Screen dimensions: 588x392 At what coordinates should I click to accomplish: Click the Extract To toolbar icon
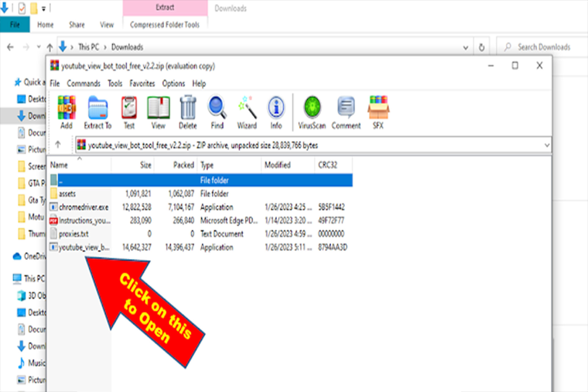(x=98, y=112)
